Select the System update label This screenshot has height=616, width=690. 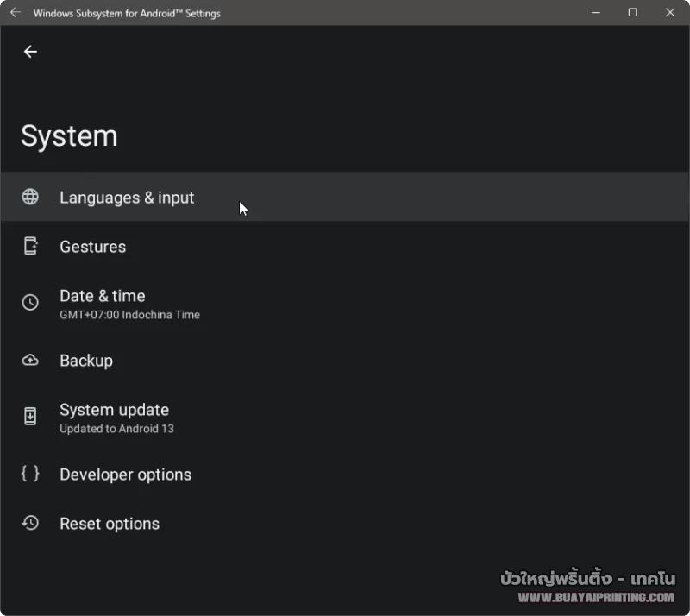114,410
